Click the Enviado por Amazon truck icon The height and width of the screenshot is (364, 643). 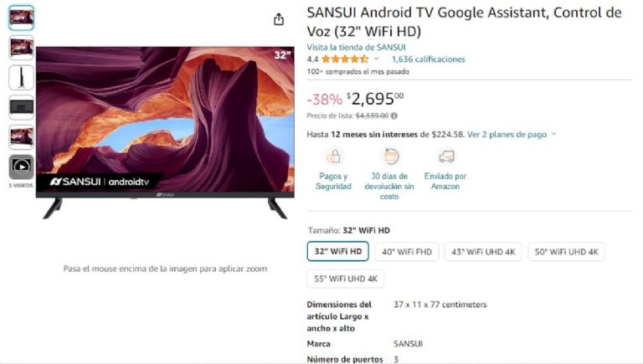[x=445, y=156]
